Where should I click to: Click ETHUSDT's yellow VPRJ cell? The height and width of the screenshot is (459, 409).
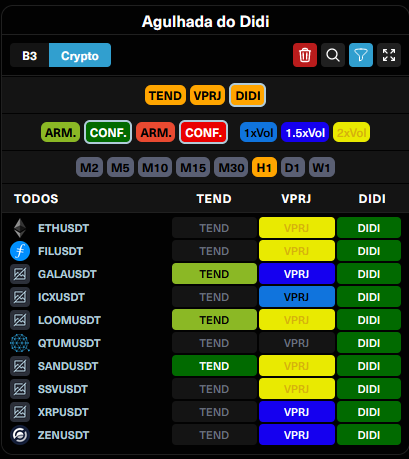(297, 228)
